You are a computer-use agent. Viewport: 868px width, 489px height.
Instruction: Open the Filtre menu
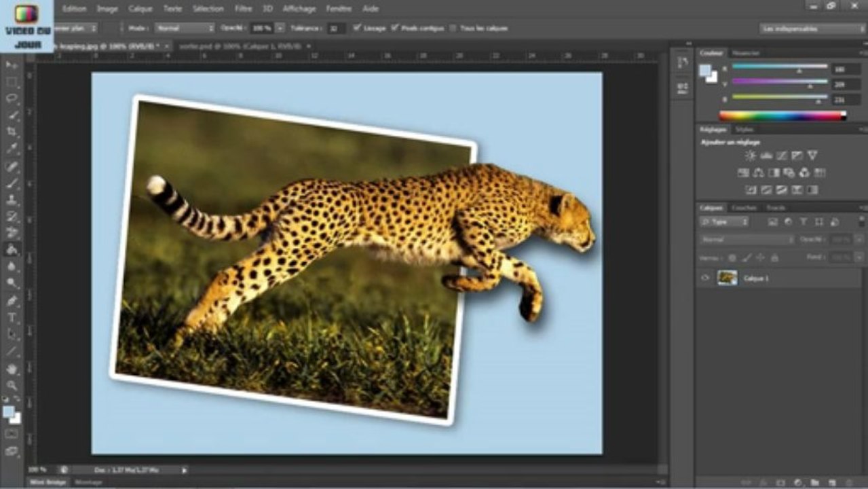point(244,9)
